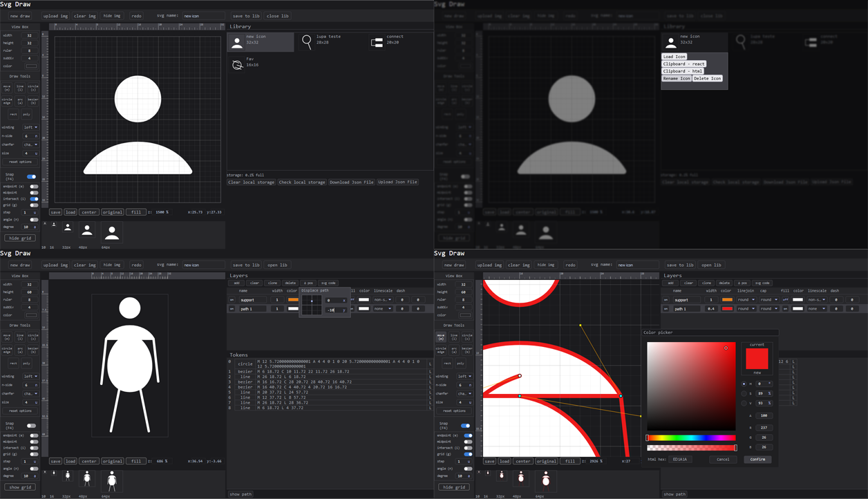Click the svg name field in the Library window
This screenshot has width=868, height=499.
click(x=203, y=16)
